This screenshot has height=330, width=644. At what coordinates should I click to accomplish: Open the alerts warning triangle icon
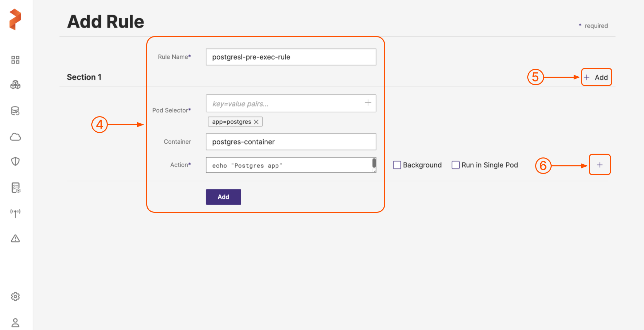pyautogui.click(x=15, y=238)
